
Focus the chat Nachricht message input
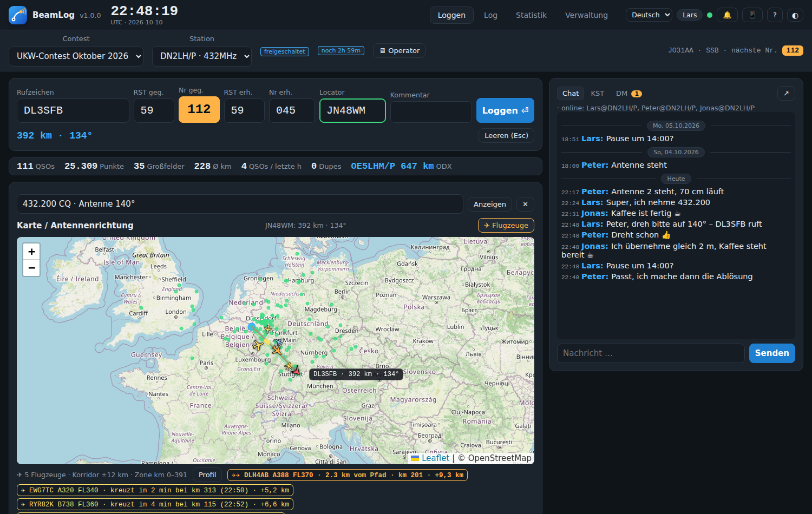click(651, 353)
